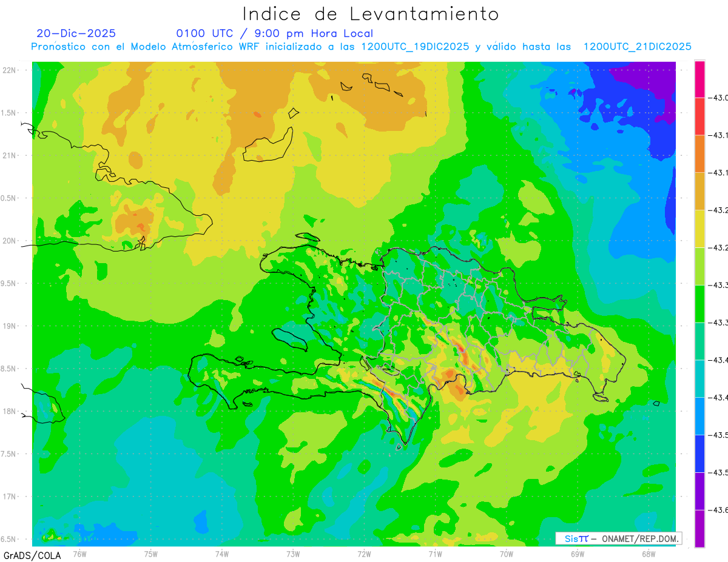This screenshot has height=562, width=728.
Task: Click the '73W' longitude label
Action: point(293,554)
